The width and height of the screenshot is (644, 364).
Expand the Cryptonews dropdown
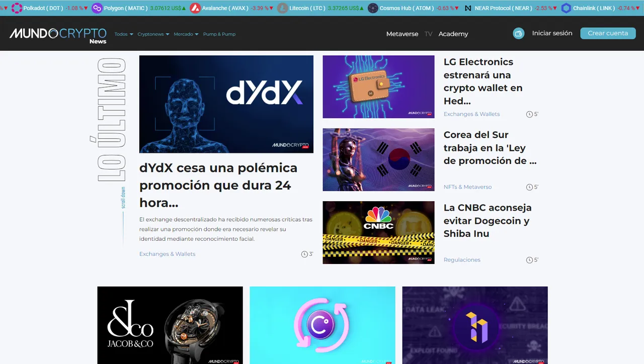153,34
